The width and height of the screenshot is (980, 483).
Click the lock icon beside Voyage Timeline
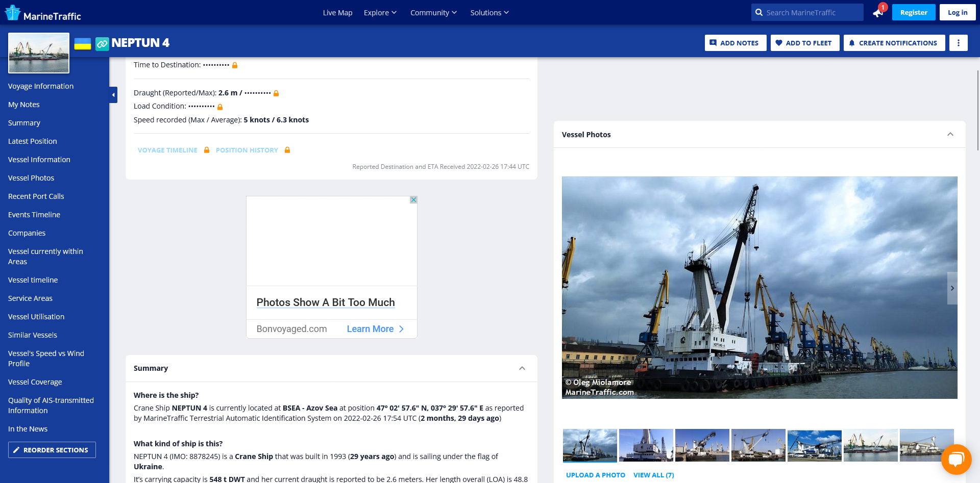click(x=207, y=150)
